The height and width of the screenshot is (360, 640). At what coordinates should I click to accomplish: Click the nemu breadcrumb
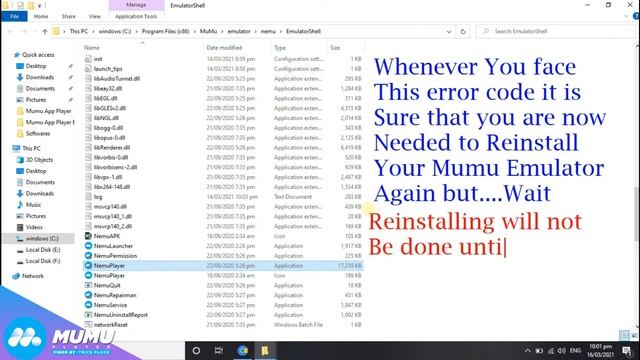tap(268, 31)
